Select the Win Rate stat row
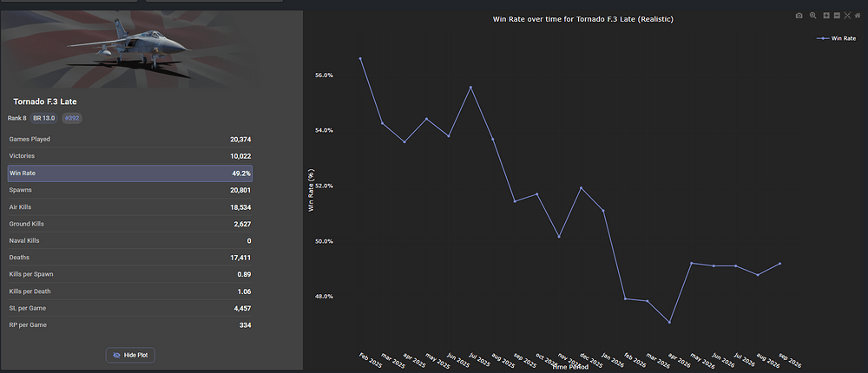This screenshot has height=373, width=868. pos(130,173)
